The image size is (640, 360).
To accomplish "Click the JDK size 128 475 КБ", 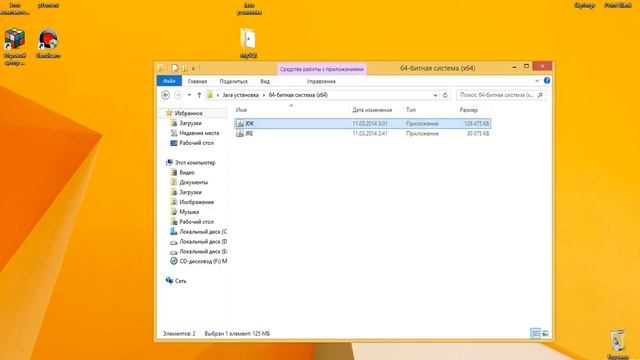I will pyautogui.click(x=476, y=123).
